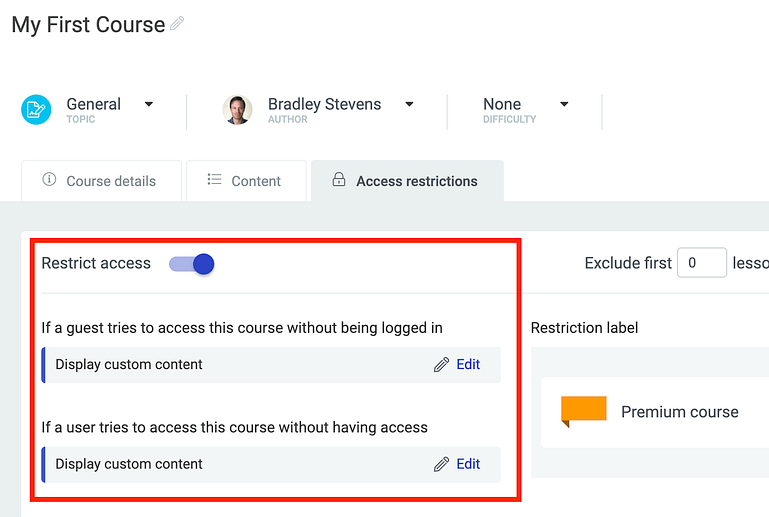Image resolution: width=769 pixels, height=517 pixels.
Task: Click the info icon on Course details tab
Action: coord(49,180)
